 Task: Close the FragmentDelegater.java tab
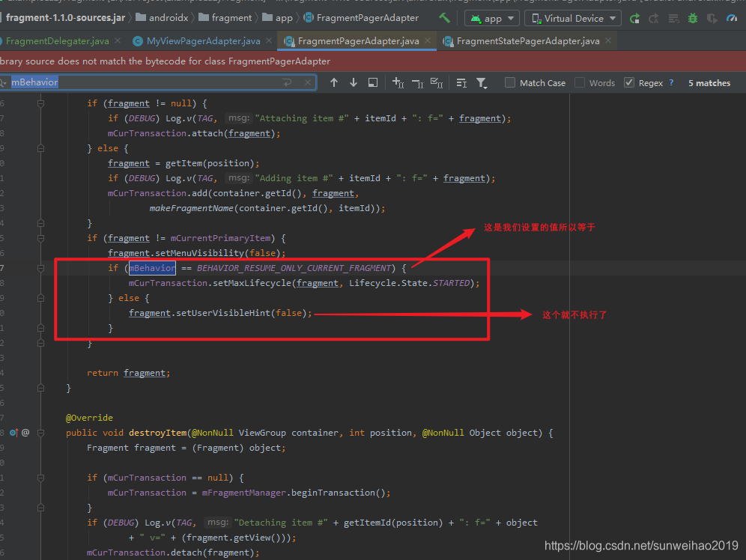pos(118,41)
